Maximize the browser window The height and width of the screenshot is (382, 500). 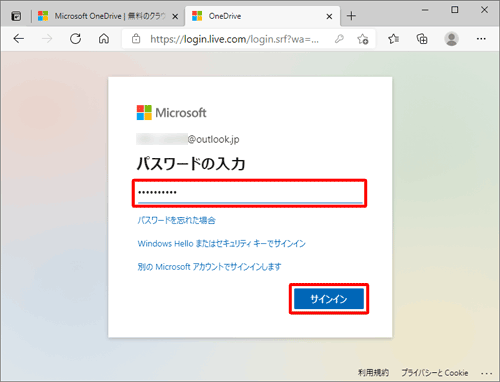(455, 10)
